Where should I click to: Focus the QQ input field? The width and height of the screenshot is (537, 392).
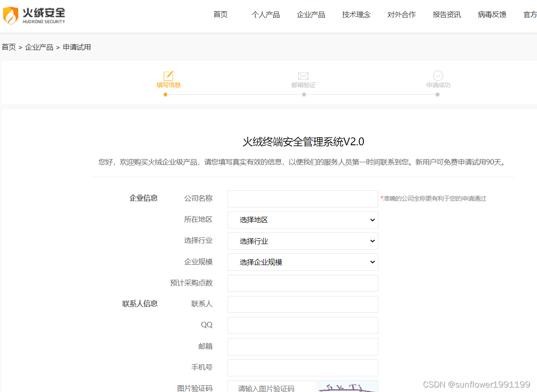click(303, 325)
